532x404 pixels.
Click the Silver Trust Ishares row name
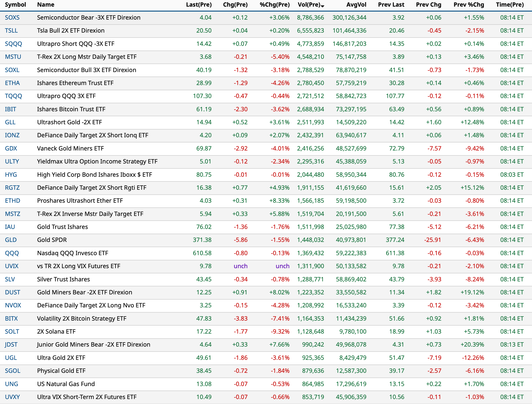[x=64, y=279]
